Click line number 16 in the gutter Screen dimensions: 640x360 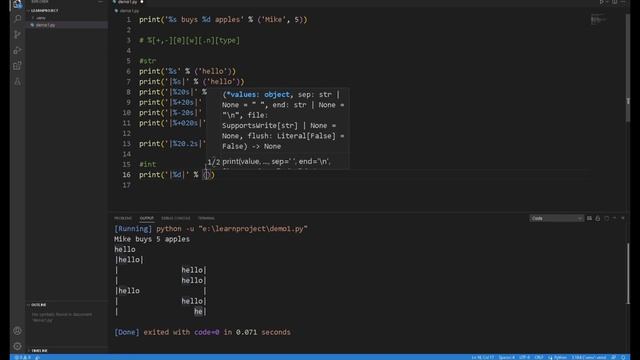coord(127,175)
